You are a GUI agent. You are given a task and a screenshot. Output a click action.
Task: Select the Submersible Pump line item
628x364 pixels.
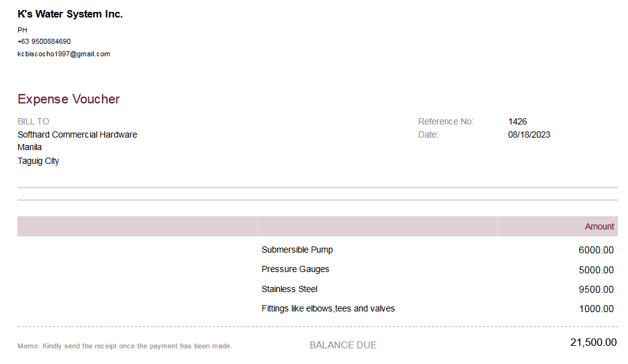point(297,250)
